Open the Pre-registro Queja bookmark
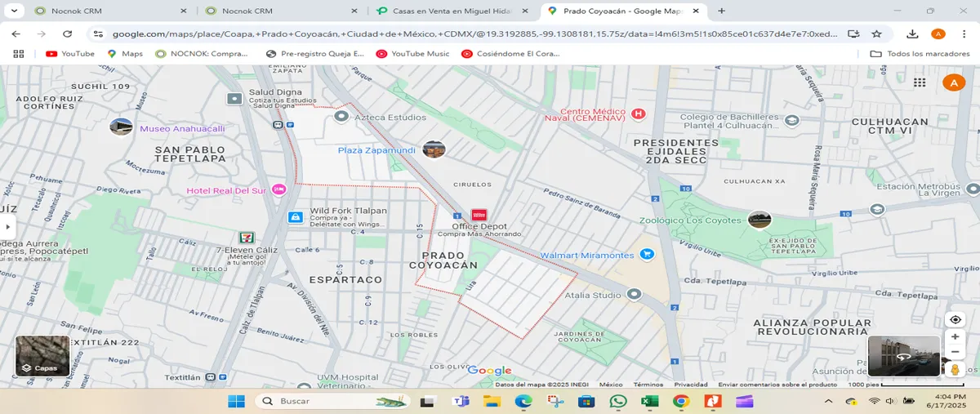The width and height of the screenshot is (980, 414). pyautogui.click(x=315, y=54)
